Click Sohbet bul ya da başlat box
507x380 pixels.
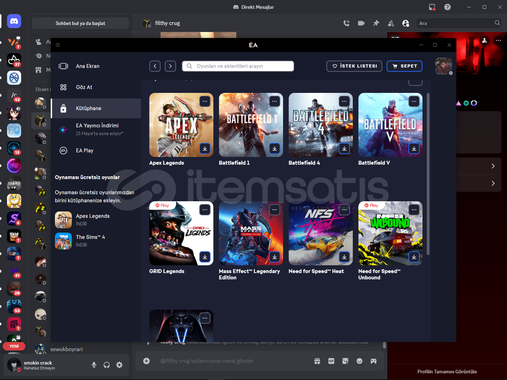coord(80,23)
